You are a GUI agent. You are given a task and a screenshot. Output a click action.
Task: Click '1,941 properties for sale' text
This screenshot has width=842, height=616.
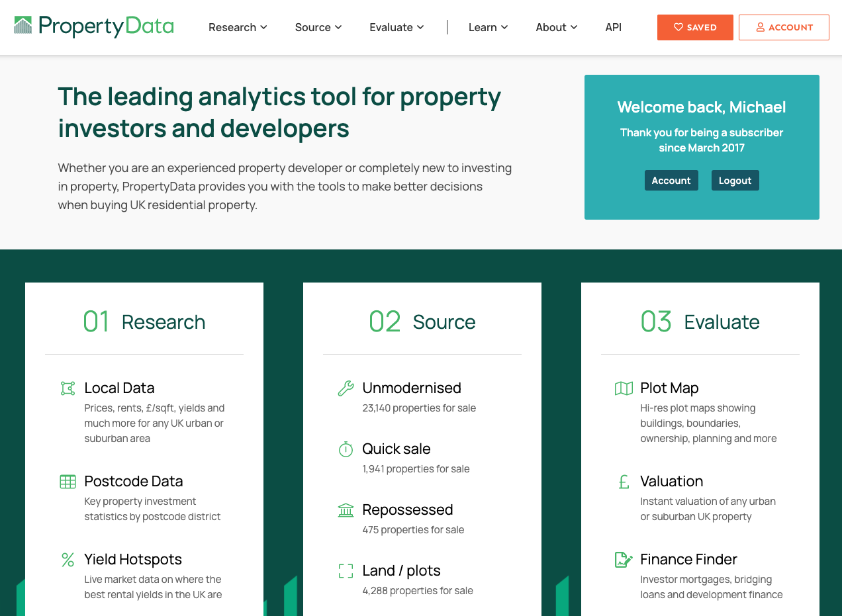(x=416, y=469)
